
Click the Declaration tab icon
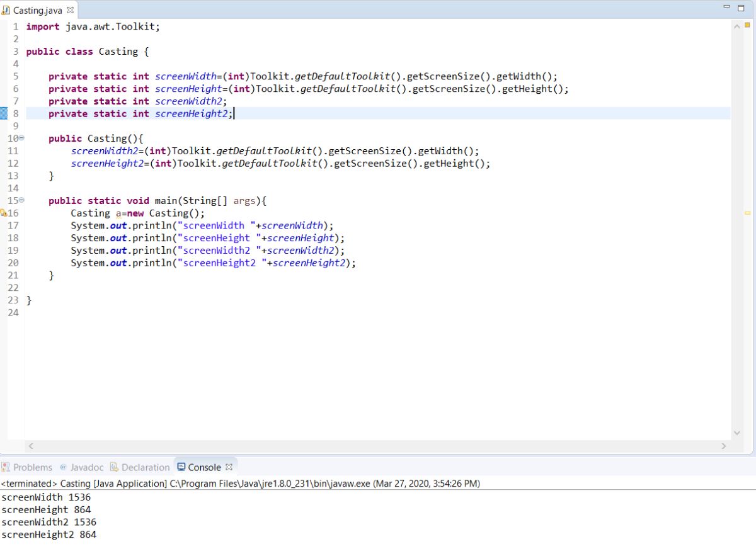pyautogui.click(x=114, y=467)
